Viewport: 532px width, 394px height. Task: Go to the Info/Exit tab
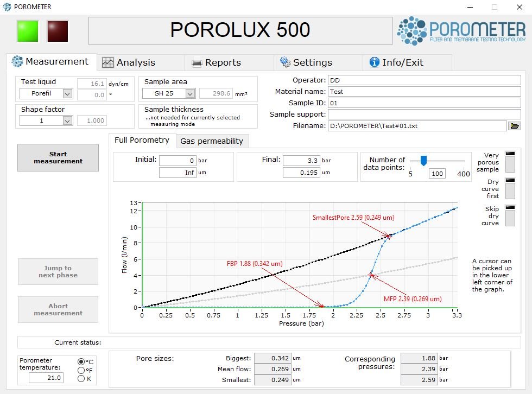coord(407,62)
